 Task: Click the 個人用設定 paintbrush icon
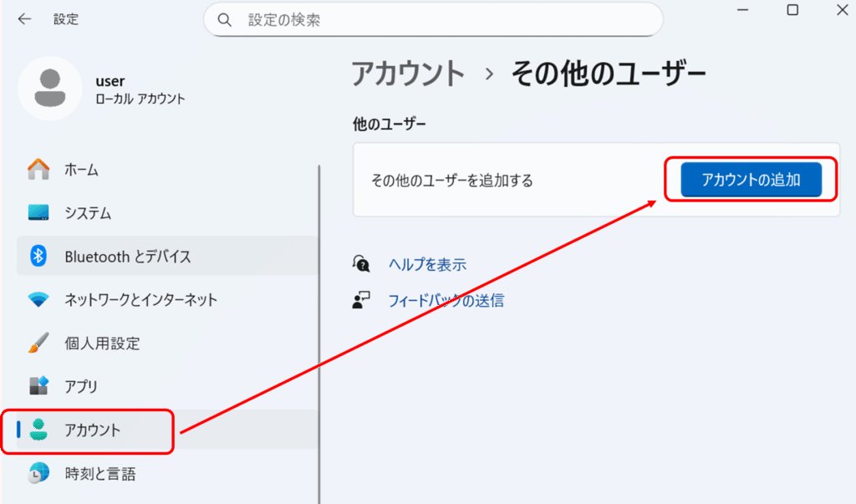(38, 344)
